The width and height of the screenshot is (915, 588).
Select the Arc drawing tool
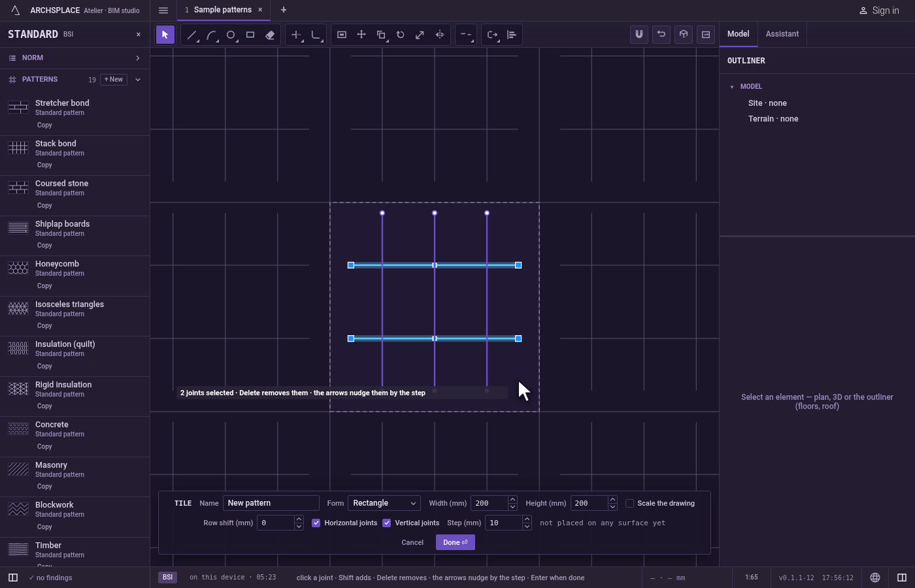tap(211, 35)
